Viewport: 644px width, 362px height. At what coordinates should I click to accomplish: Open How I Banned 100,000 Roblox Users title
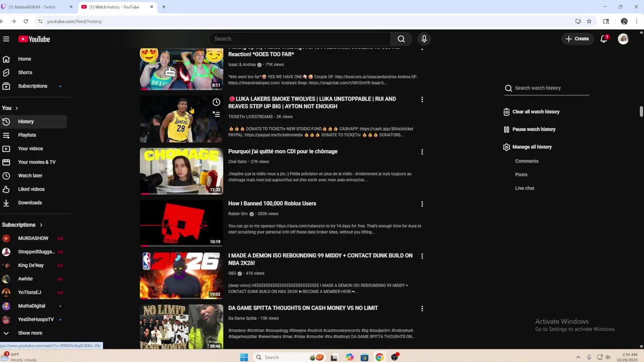(272, 204)
